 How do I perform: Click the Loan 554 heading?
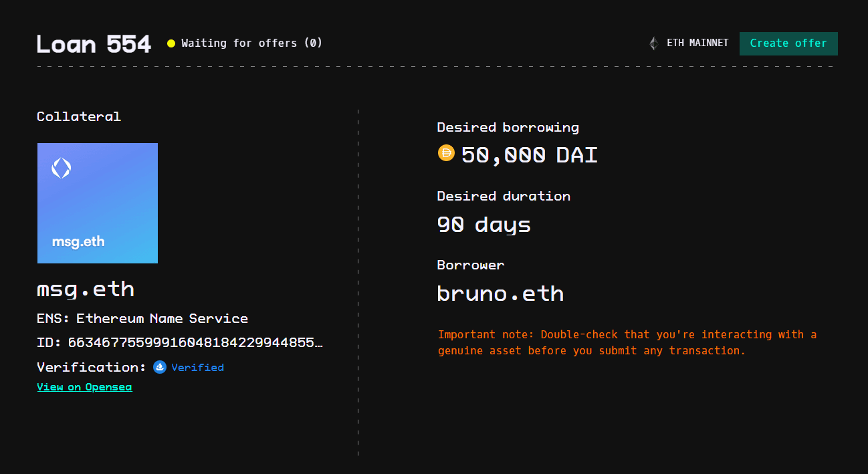pyautogui.click(x=94, y=44)
